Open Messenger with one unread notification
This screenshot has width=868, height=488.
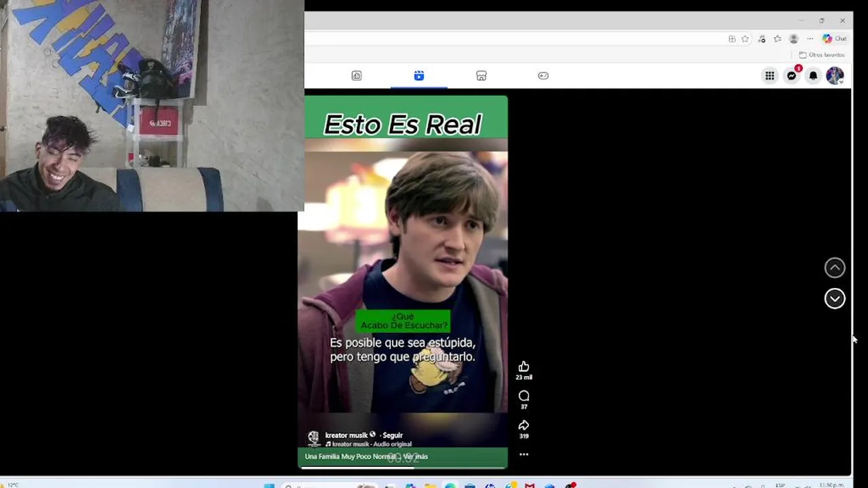point(791,76)
